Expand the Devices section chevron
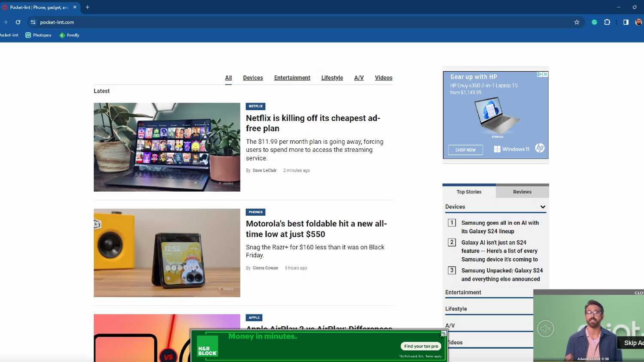The image size is (644, 362). pyautogui.click(x=543, y=207)
